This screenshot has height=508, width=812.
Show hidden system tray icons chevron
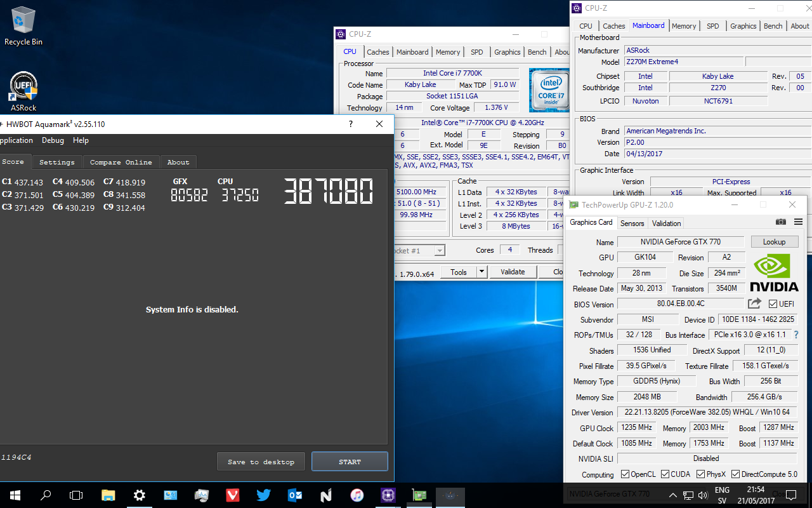pyautogui.click(x=673, y=495)
